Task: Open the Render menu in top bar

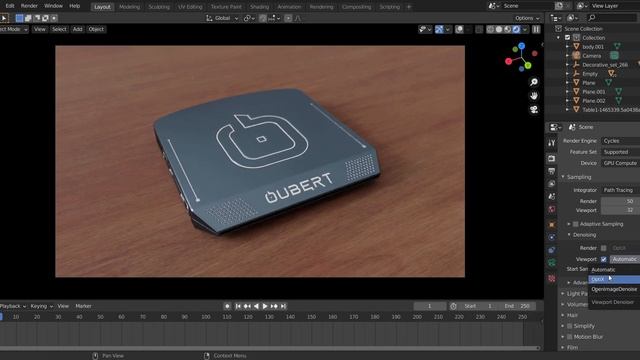Action: point(29,6)
